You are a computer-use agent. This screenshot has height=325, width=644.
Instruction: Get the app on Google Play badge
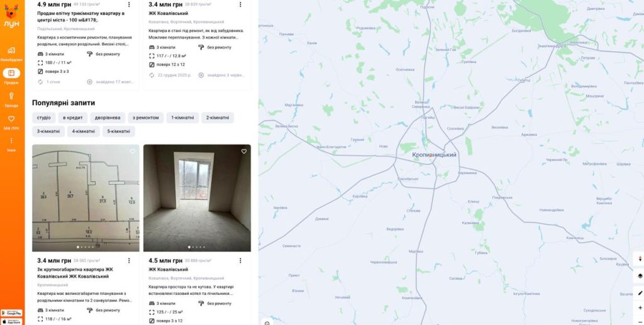pyautogui.click(x=11, y=313)
